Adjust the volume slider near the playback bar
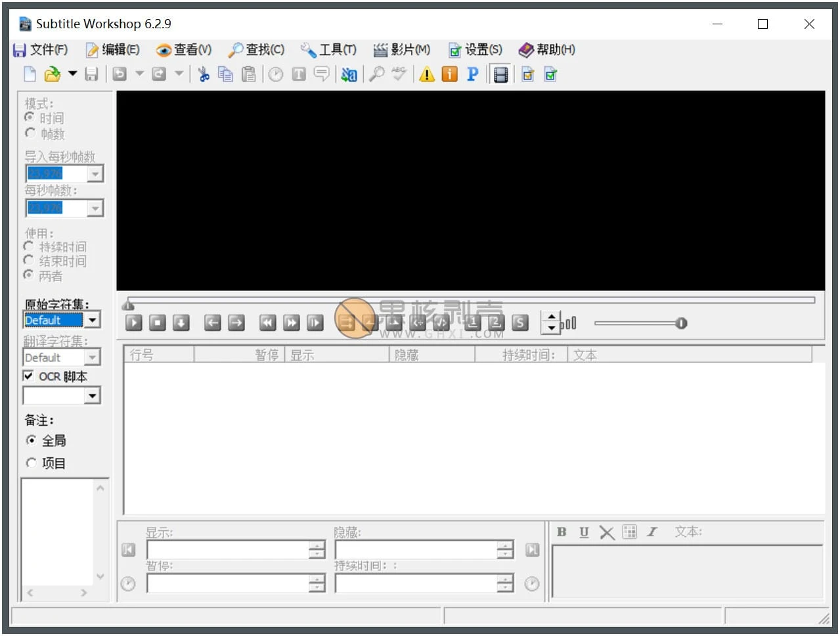 pos(681,323)
